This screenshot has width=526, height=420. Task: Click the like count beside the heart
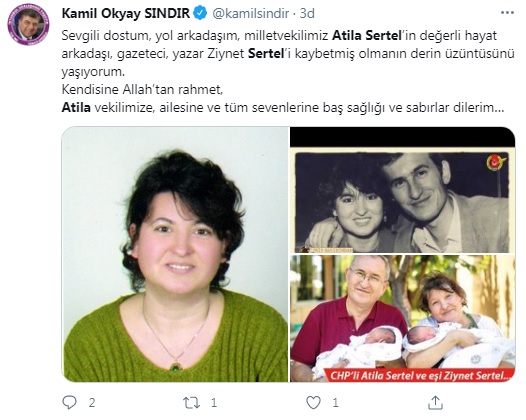click(x=335, y=403)
